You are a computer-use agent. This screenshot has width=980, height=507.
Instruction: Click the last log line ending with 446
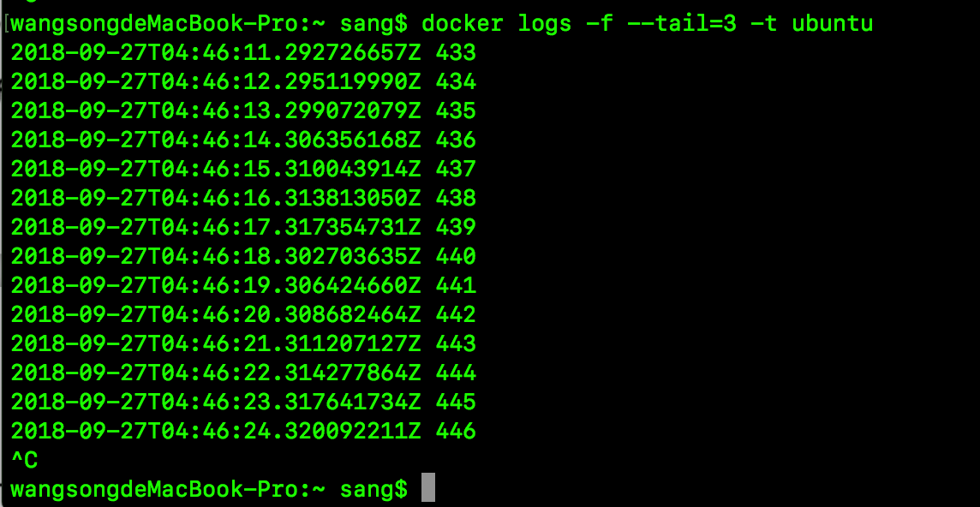pyautogui.click(x=242, y=431)
